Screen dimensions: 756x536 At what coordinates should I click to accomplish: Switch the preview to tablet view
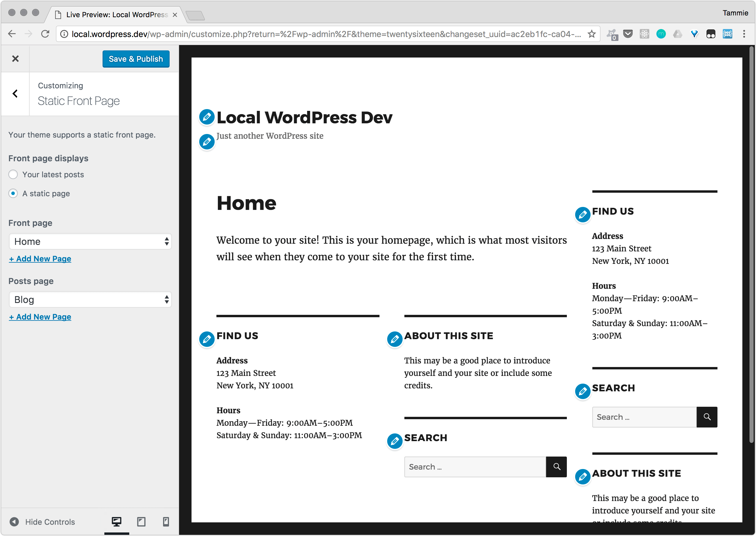[x=141, y=522]
